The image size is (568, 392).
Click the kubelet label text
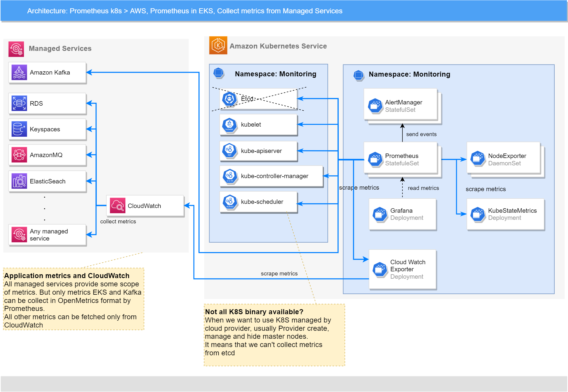(251, 125)
